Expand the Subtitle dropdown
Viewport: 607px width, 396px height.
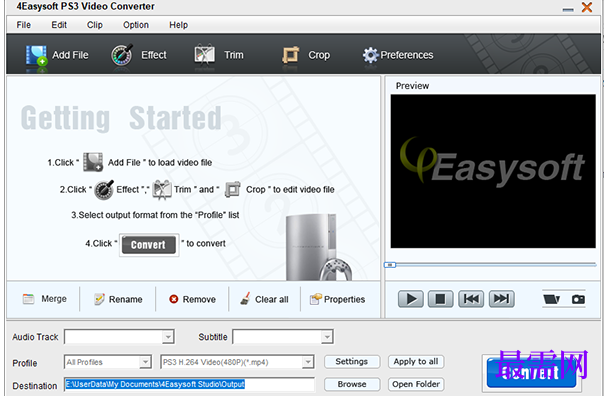[327, 337]
